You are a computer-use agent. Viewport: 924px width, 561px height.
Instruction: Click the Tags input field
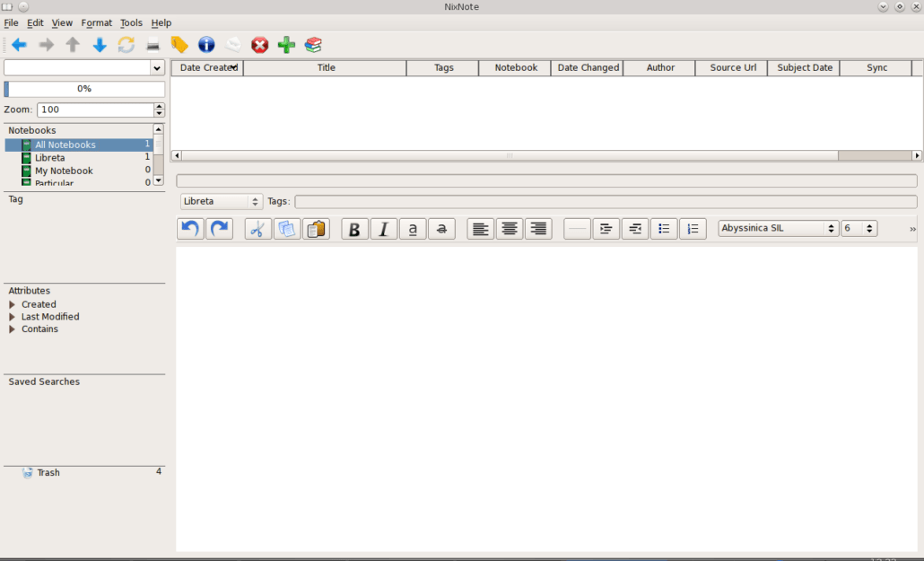click(606, 201)
